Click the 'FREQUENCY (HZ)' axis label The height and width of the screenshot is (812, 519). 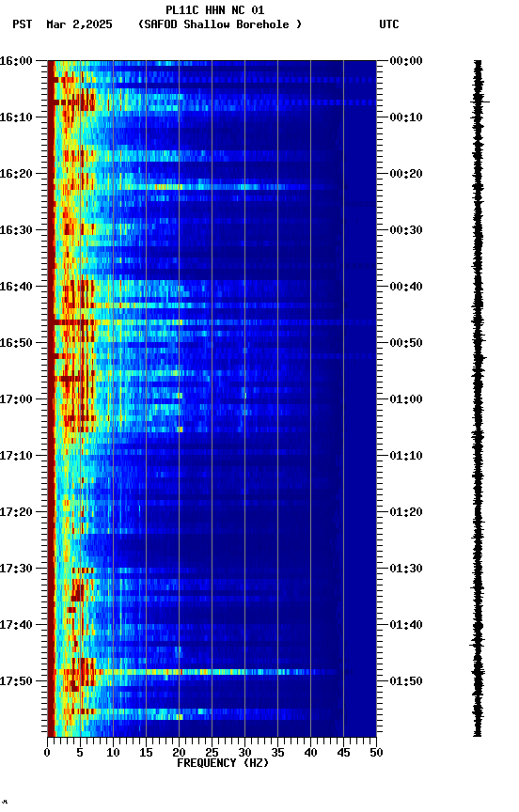coord(223,763)
